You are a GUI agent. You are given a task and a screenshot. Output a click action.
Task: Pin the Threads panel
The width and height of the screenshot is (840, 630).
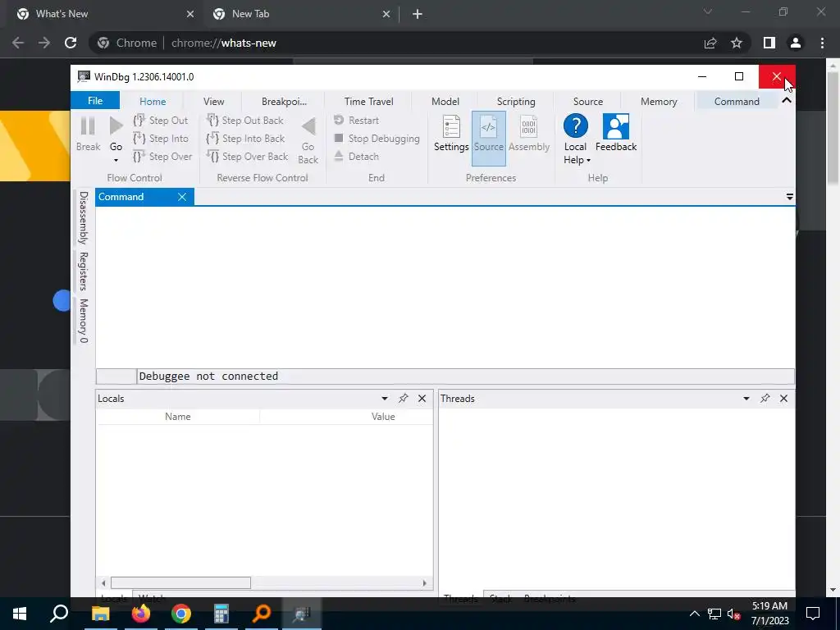[x=765, y=398]
